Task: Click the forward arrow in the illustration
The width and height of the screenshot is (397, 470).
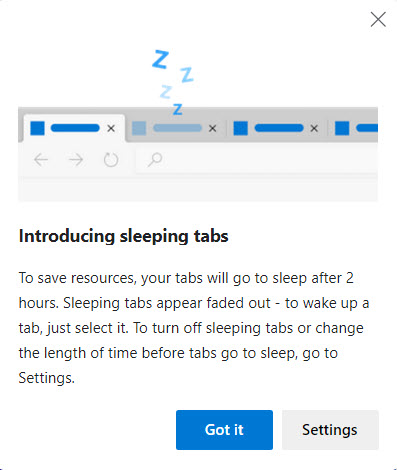Action: point(76,160)
